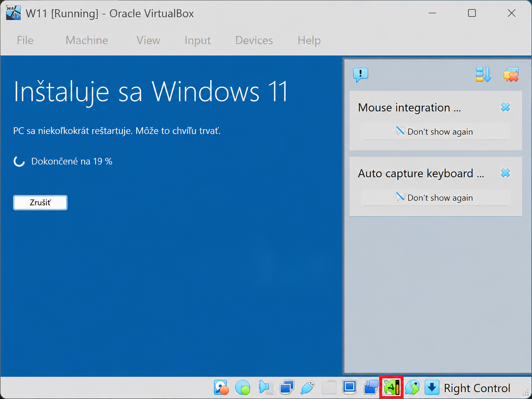Image resolution: width=532 pixels, height=399 pixels.
Task: Click the network adapters status icon
Action: [287, 387]
